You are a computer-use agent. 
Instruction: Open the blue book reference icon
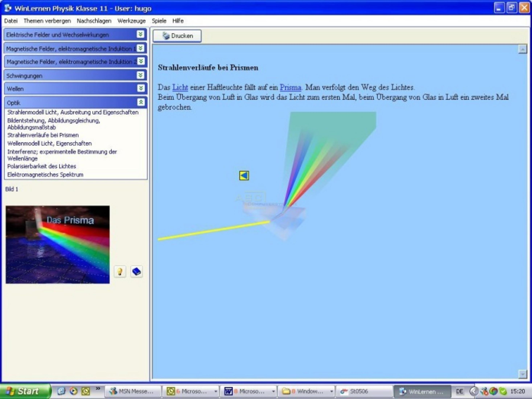point(136,272)
